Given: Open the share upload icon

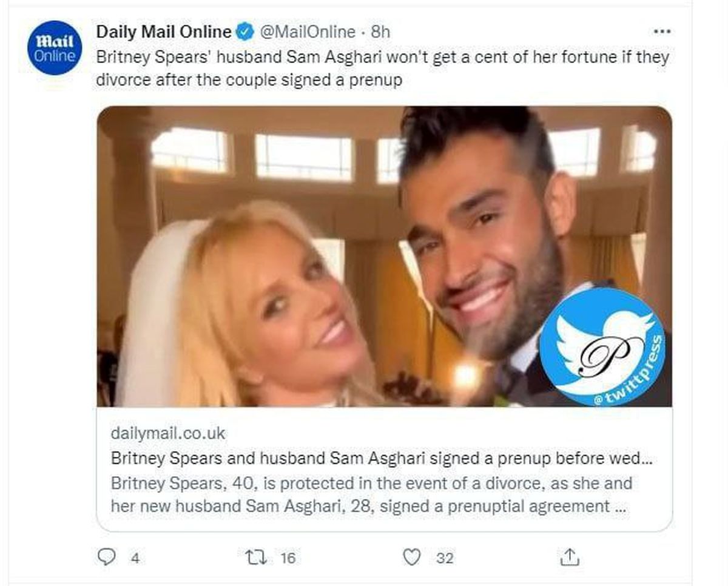Looking at the screenshot, I should [x=570, y=557].
